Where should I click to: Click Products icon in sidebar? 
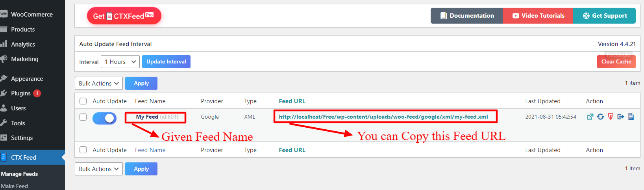click(x=4, y=29)
